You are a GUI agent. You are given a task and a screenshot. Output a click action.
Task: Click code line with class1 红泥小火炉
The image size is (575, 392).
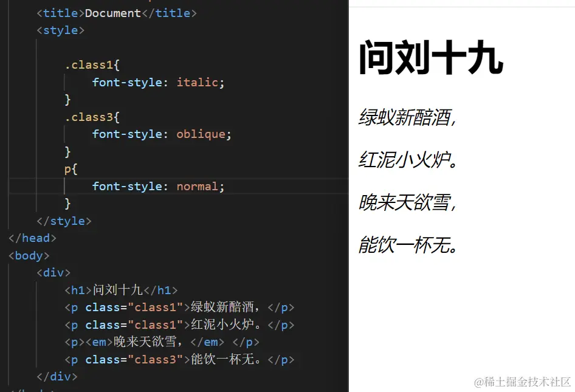pyautogui.click(x=179, y=325)
